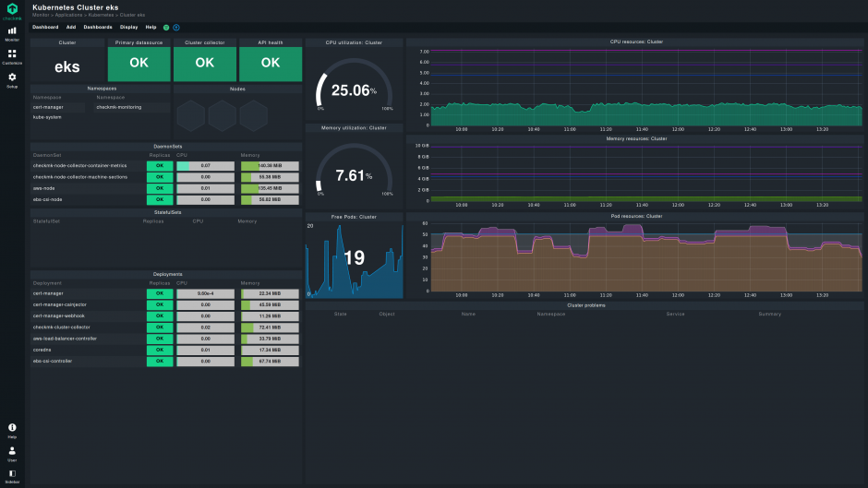Click the Primary datasource OK status tile
868x488 pixels.
pyautogui.click(x=139, y=63)
